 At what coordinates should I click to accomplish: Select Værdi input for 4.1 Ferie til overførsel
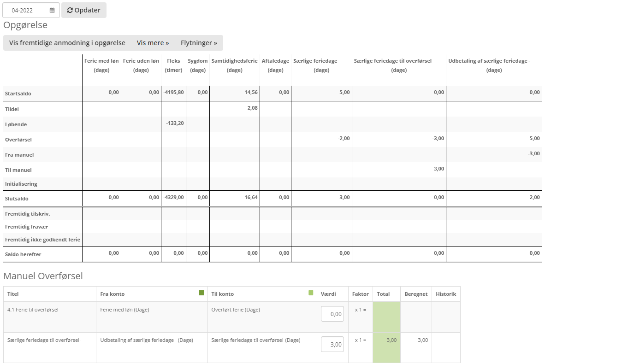[332, 314]
